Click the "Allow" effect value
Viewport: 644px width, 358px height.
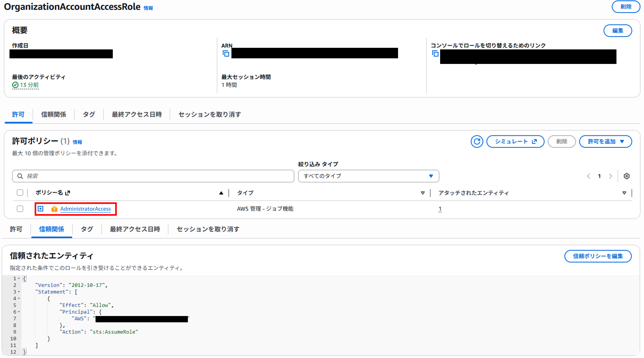tap(100, 305)
